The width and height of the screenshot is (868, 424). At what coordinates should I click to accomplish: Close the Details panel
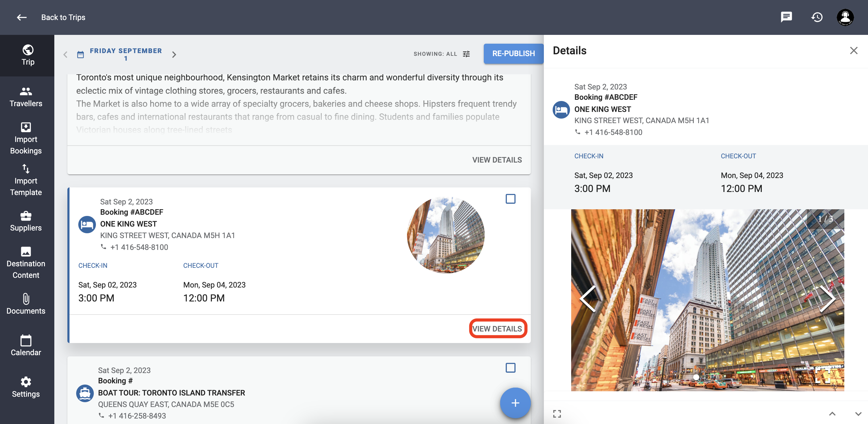point(853,51)
